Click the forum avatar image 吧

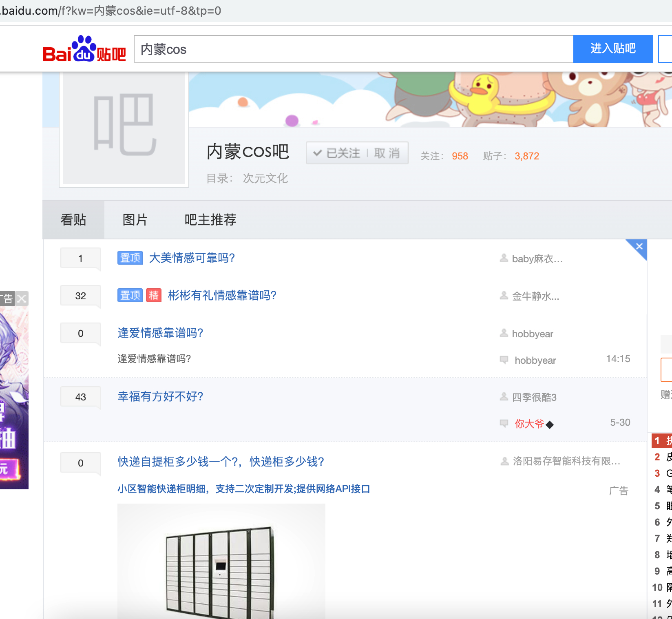tap(124, 128)
